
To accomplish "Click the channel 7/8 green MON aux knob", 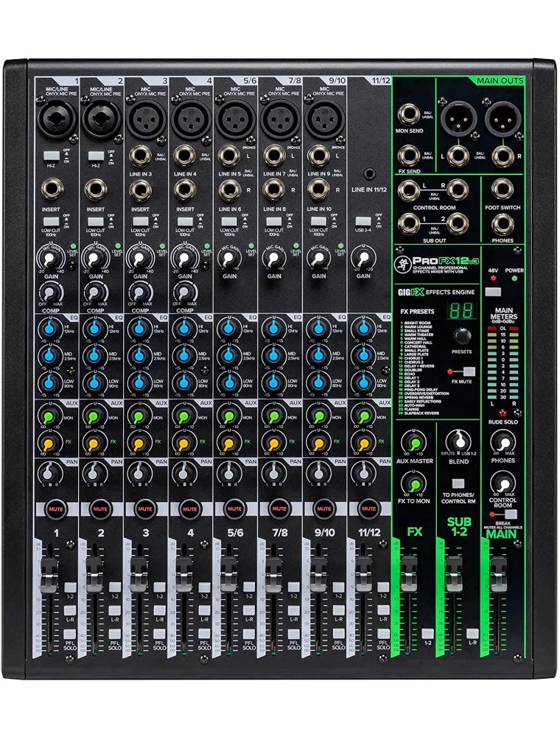I will [x=273, y=416].
